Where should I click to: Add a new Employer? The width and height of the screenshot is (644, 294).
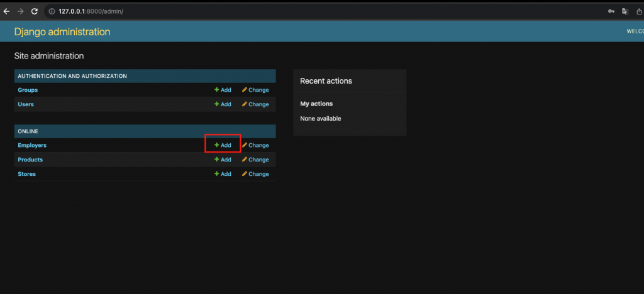tap(223, 146)
